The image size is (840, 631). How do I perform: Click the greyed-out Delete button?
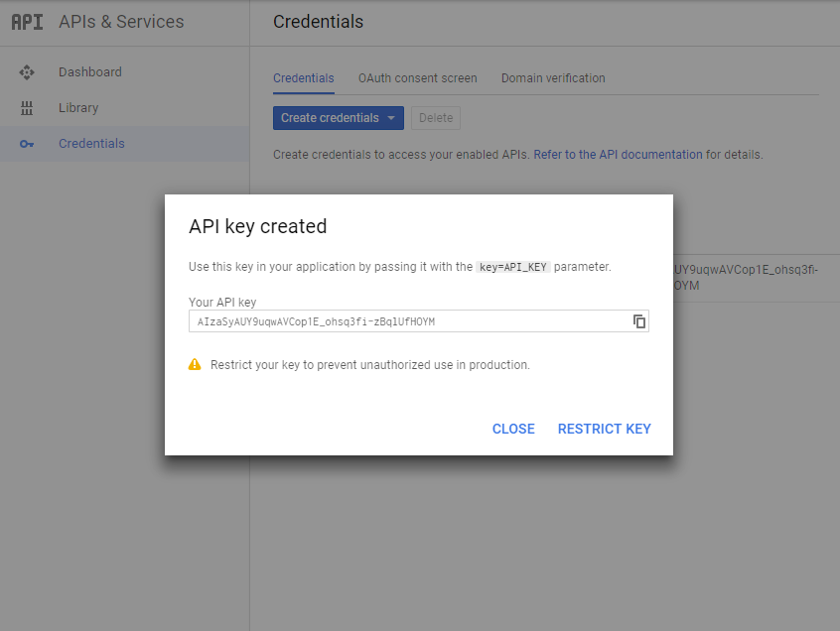(x=436, y=118)
